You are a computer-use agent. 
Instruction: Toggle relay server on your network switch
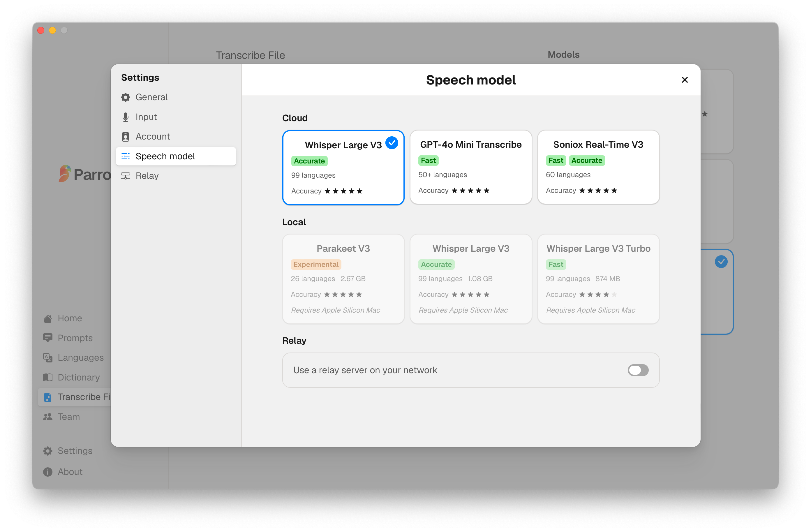pos(638,370)
